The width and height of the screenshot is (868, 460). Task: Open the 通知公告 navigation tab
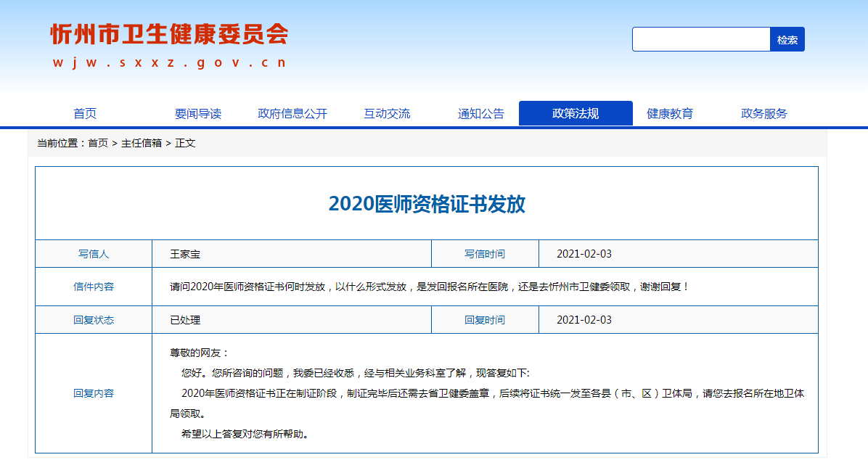[x=480, y=112]
